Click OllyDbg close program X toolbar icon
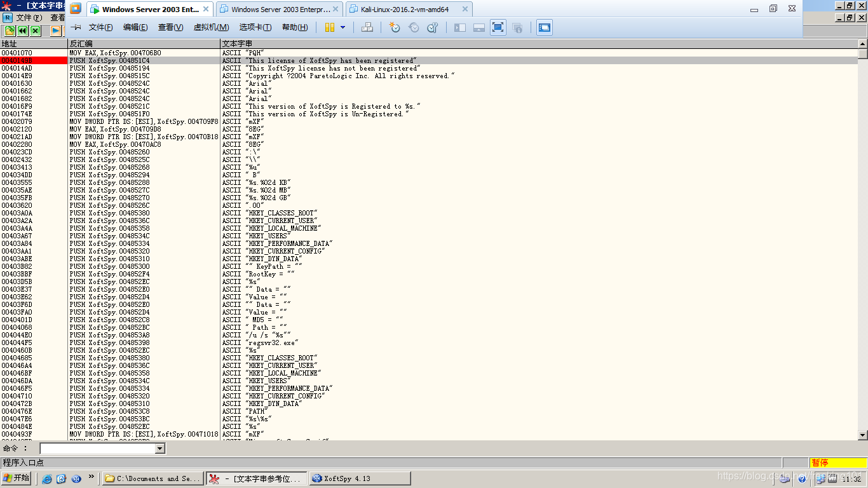The height and width of the screenshot is (488, 868). click(36, 30)
